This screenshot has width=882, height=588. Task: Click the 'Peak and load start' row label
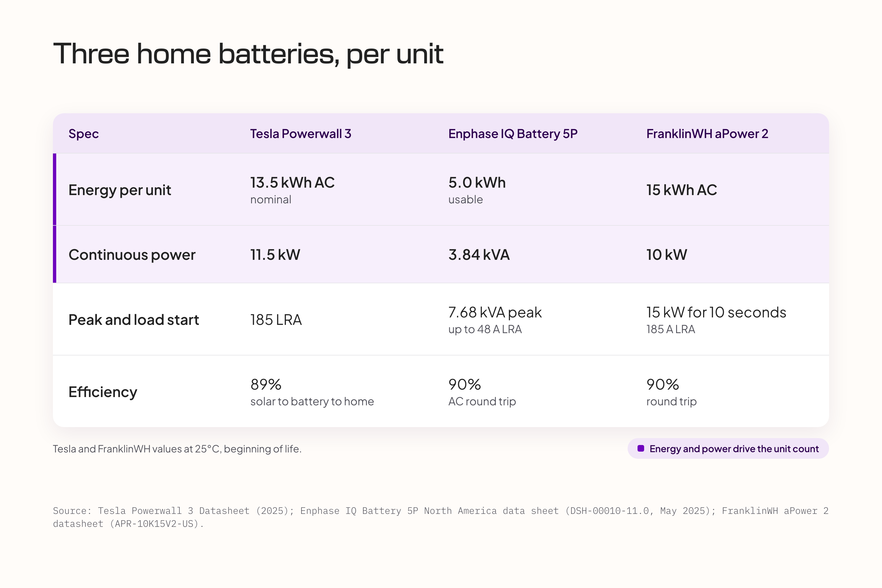point(133,320)
